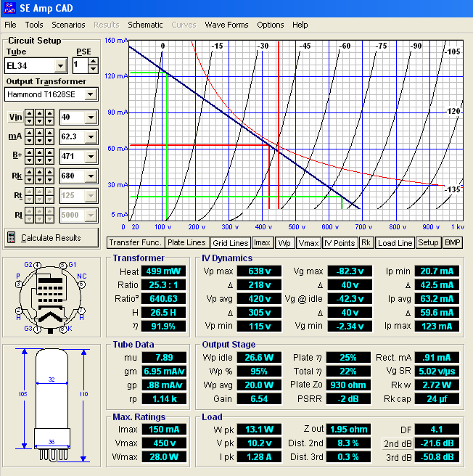Screen dimensions: 473x476
Task: Click B+ middle spinner down arrow
Action: coord(39,160)
